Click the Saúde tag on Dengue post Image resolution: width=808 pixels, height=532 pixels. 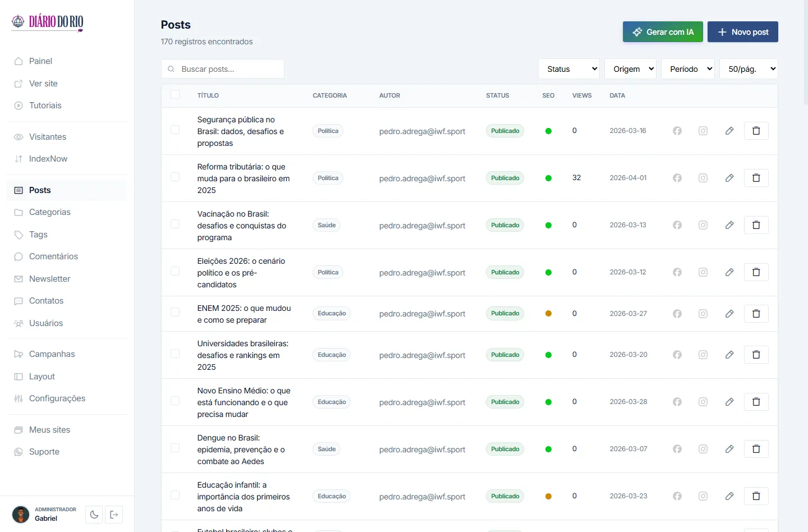(327, 449)
